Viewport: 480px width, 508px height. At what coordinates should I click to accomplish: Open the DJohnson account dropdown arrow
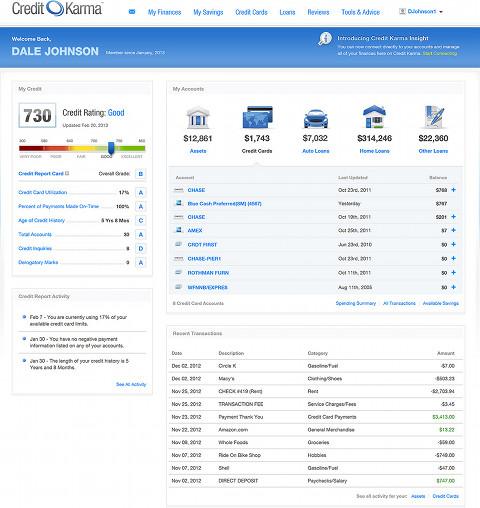click(441, 12)
